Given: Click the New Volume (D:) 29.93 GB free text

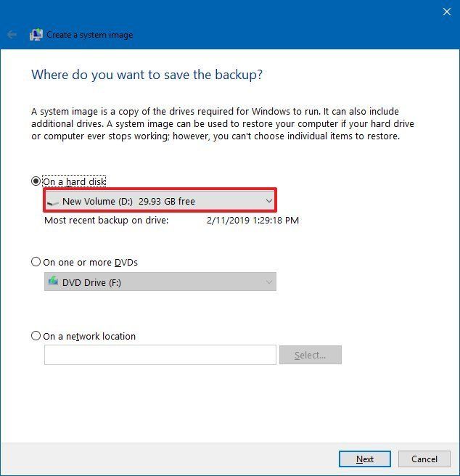Looking at the screenshot, I should [128, 201].
